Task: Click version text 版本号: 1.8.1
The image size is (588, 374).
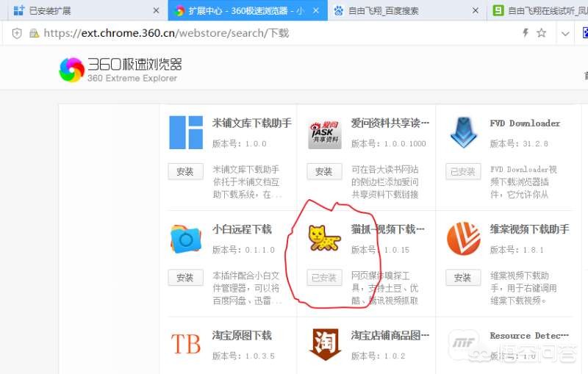Action: click(x=517, y=250)
